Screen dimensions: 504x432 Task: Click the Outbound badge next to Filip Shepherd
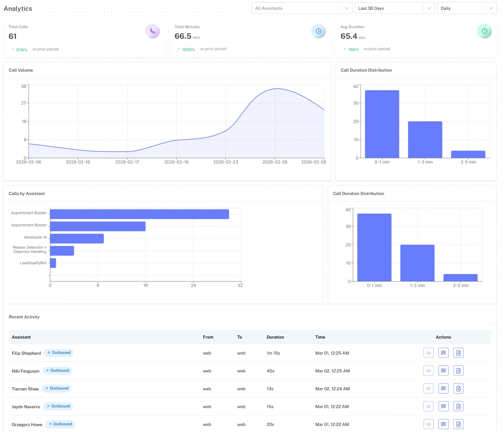(59, 353)
